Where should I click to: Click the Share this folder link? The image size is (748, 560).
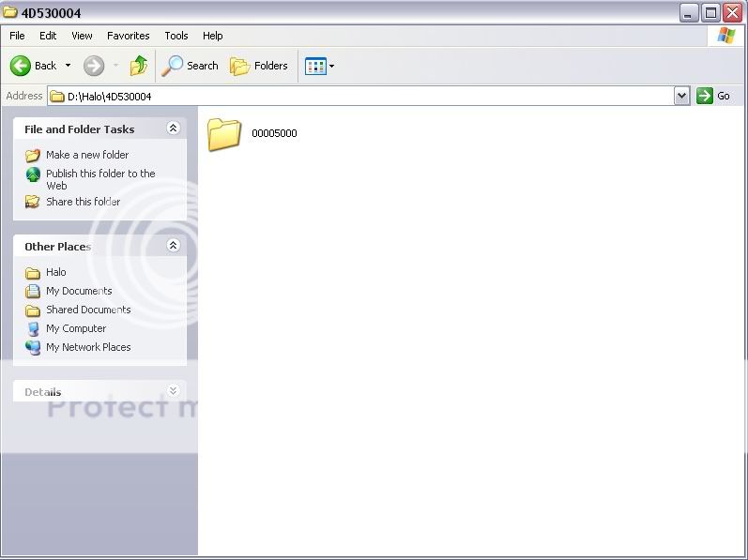[x=83, y=202]
